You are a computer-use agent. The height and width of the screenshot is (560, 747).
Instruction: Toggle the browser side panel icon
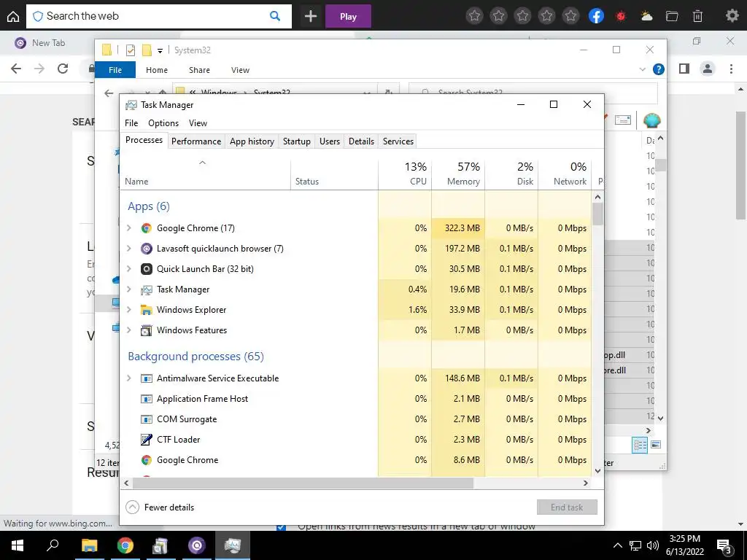684,69
